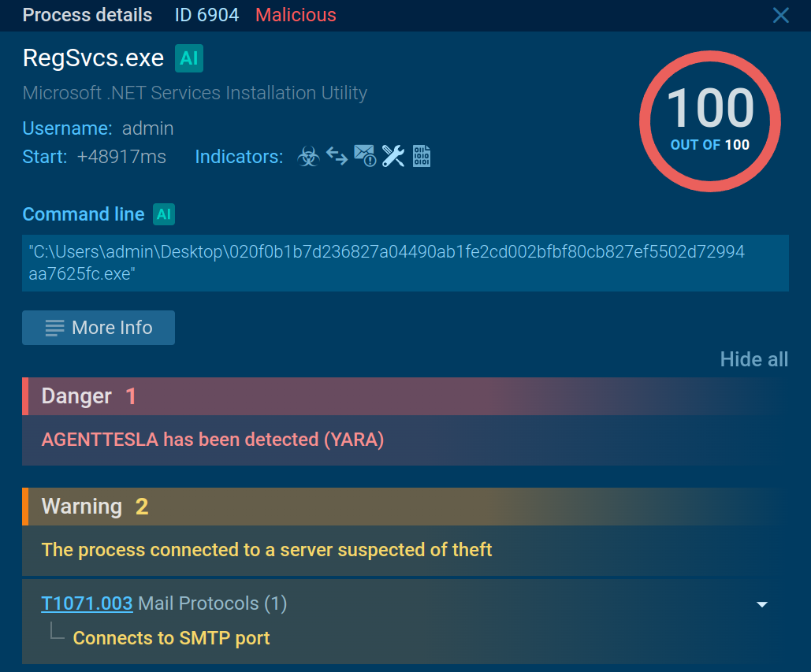Click Hide all to collapse sections
The height and width of the screenshot is (672, 811).
pyautogui.click(x=753, y=359)
